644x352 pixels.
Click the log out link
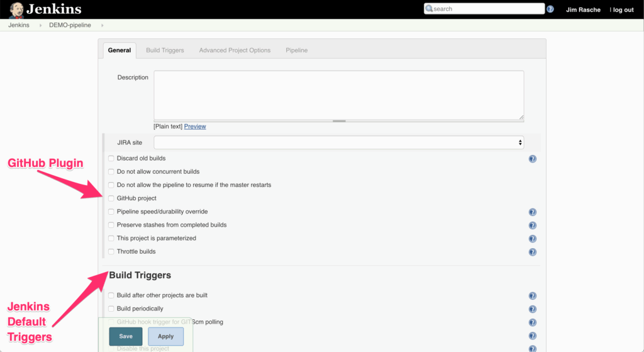(x=623, y=10)
